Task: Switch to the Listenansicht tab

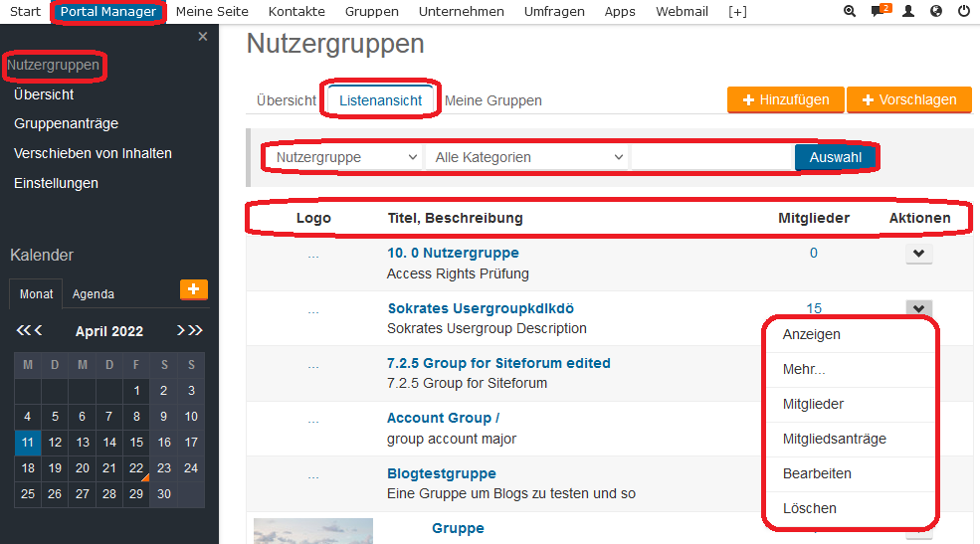Action: 381,100
